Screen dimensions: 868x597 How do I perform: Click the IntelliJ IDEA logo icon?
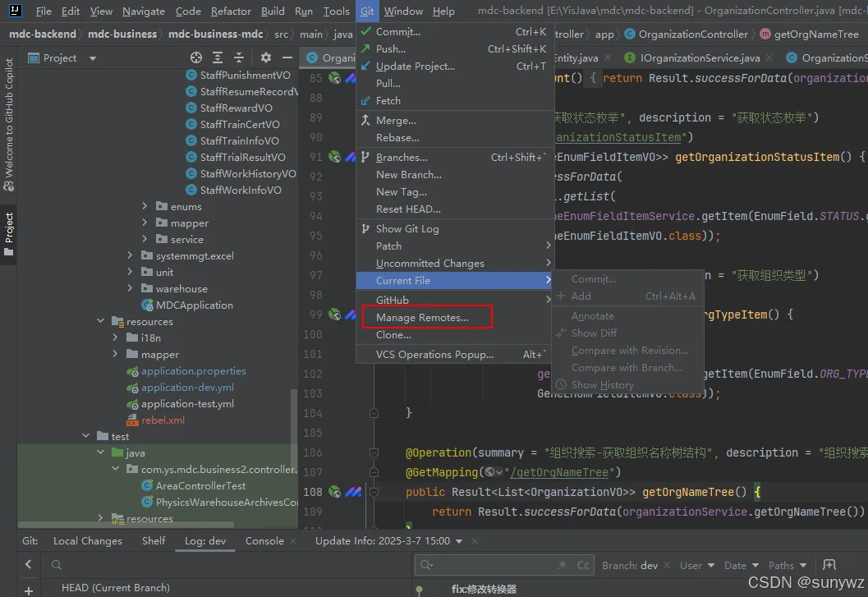pos(15,10)
